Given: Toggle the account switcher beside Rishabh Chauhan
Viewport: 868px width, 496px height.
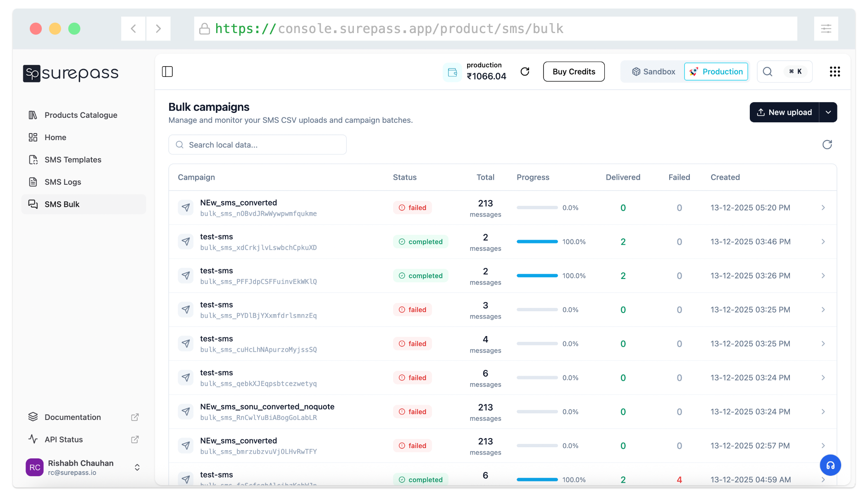Looking at the screenshot, I should point(137,467).
